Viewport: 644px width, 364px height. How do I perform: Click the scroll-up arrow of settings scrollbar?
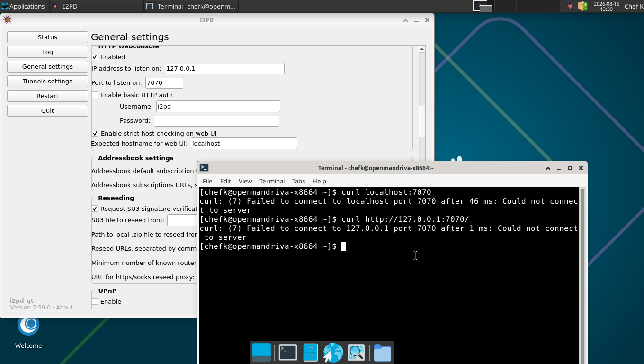[422, 49]
